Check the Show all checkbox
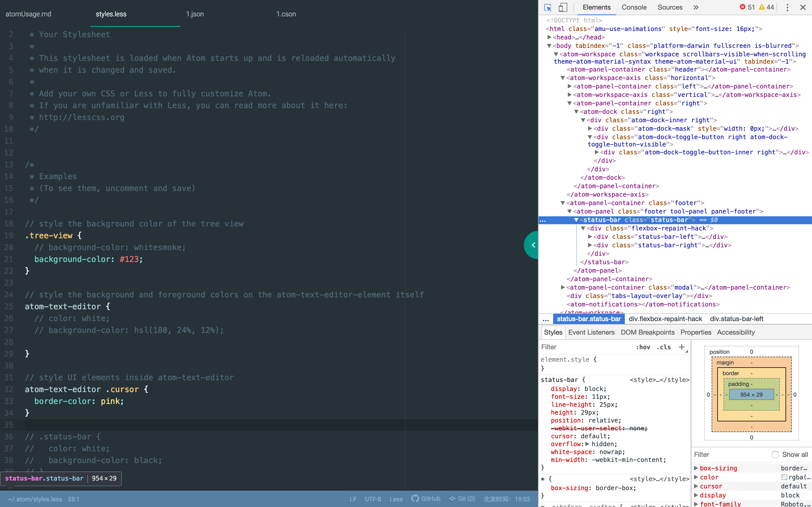 coord(775,454)
